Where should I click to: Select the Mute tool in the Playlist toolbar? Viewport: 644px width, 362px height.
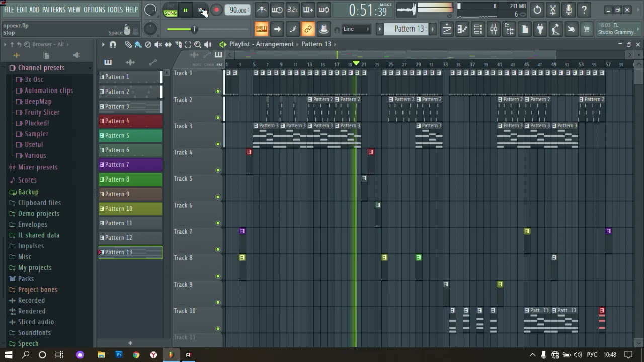[158, 44]
